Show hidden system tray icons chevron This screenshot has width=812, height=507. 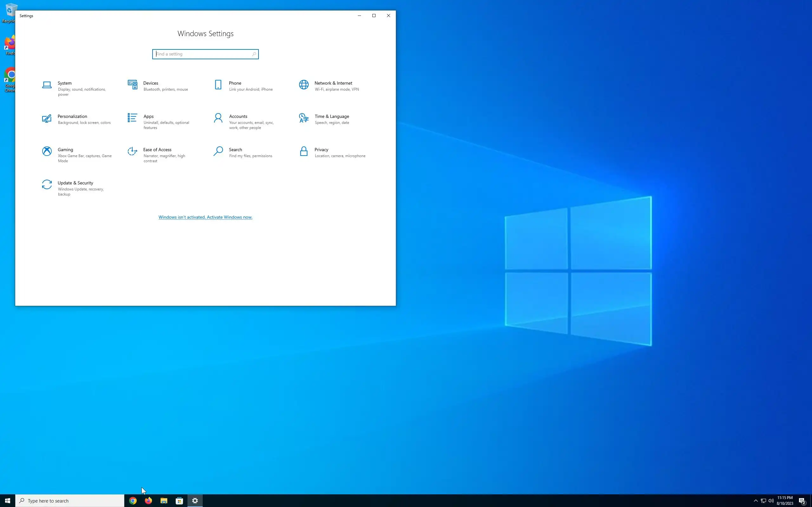(x=756, y=501)
